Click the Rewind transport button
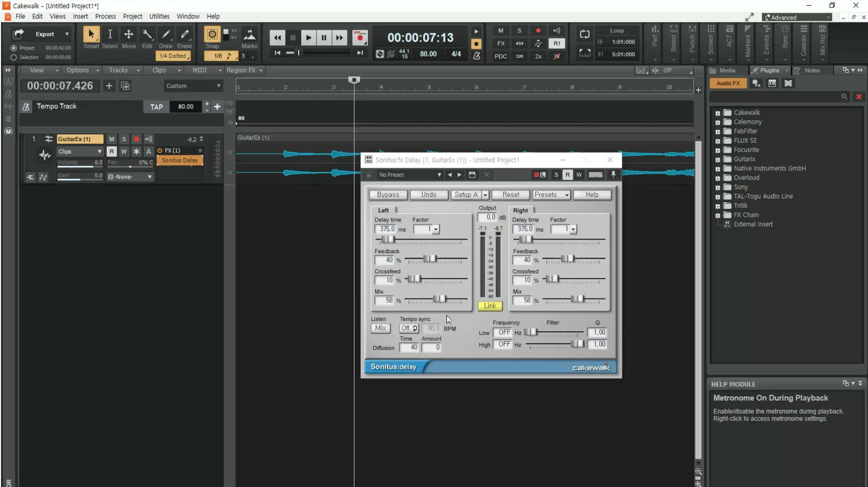The image size is (868, 487). coord(277,38)
